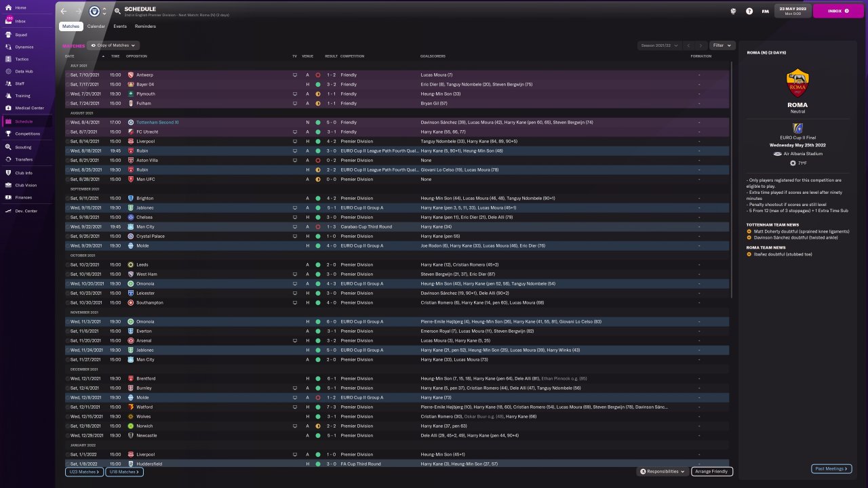Click the TV icon on the Antwerp row
The height and width of the screenshot is (488, 868).
pyautogui.click(x=294, y=75)
